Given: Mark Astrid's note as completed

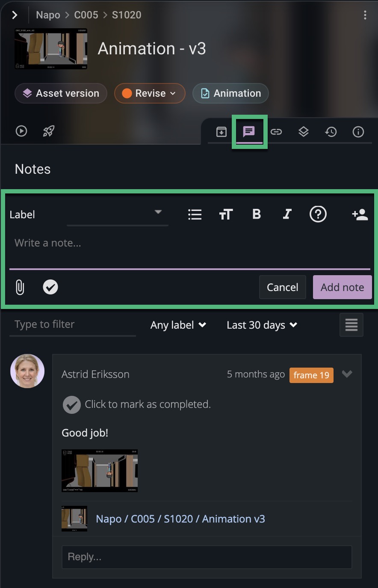Looking at the screenshot, I should 71,404.
